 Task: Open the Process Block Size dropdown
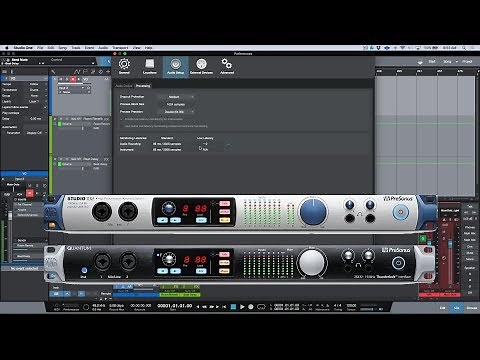click(x=176, y=104)
